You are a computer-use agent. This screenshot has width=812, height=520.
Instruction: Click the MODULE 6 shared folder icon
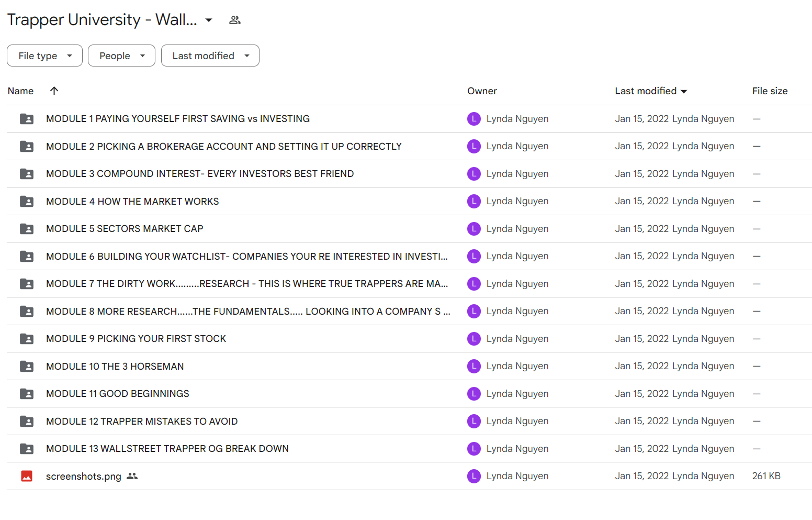27,257
